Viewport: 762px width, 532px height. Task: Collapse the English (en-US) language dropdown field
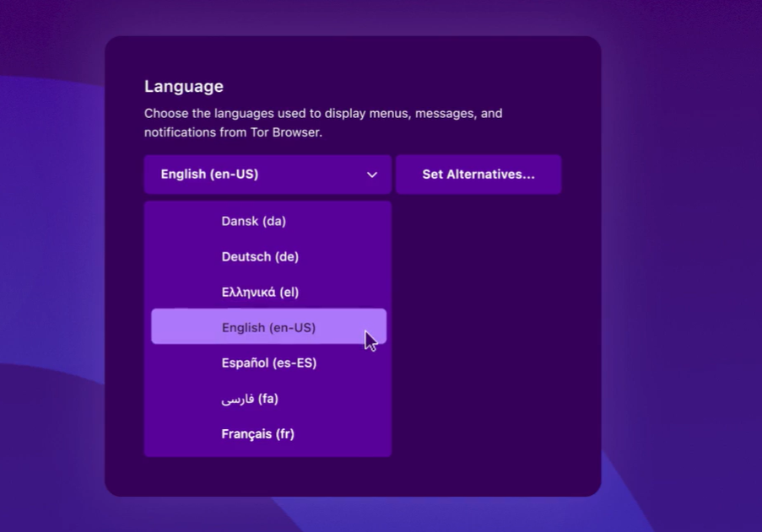tap(253, 175)
